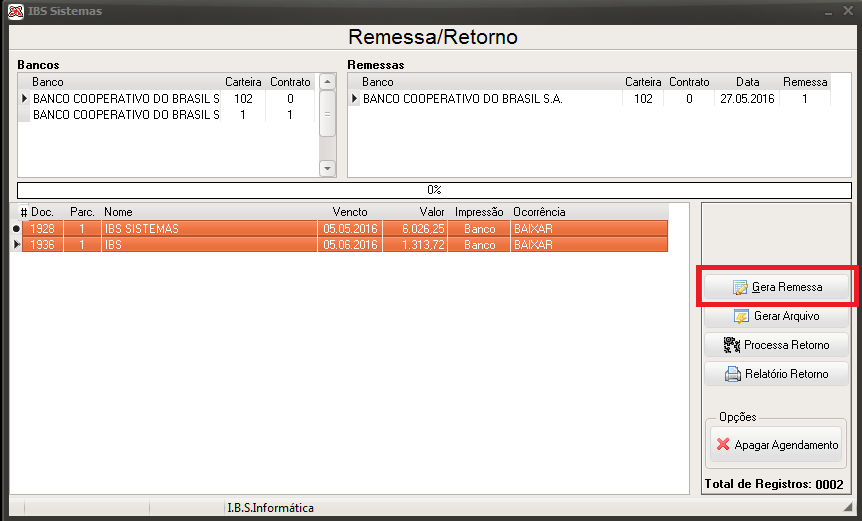Click the IBS Sistemas logo in title bar
This screenshot has width=862, height=521.
coord(15,11)
